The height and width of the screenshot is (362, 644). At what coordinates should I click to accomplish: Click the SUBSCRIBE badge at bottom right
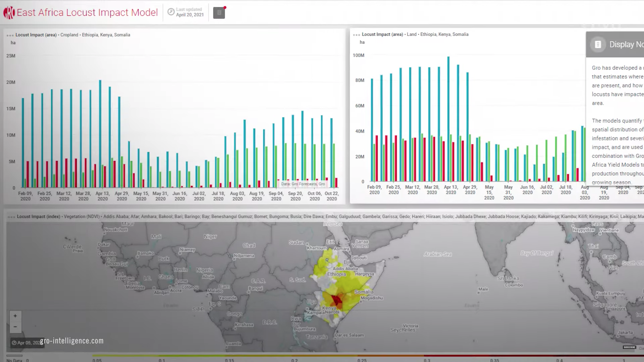click(629, 347)
